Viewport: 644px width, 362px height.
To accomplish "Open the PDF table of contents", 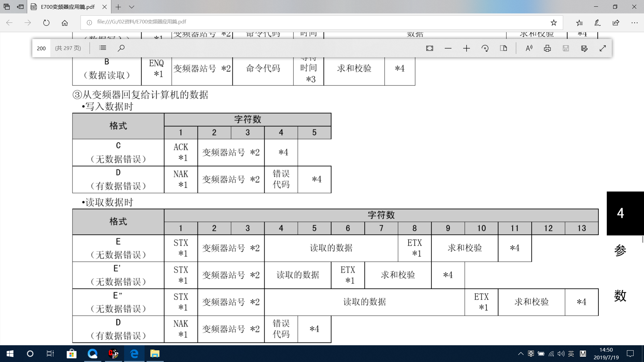I will (103, 48).
